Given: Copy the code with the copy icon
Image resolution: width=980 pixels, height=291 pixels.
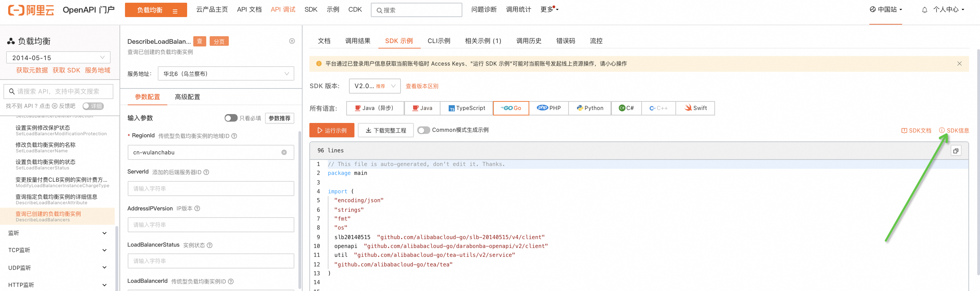Looking at the screenshot, I should pyautogui.click(x=956, y=151).
